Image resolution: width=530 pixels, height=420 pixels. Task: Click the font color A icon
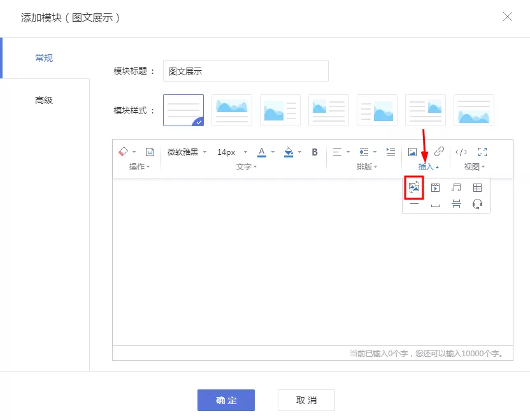point(262,152)
